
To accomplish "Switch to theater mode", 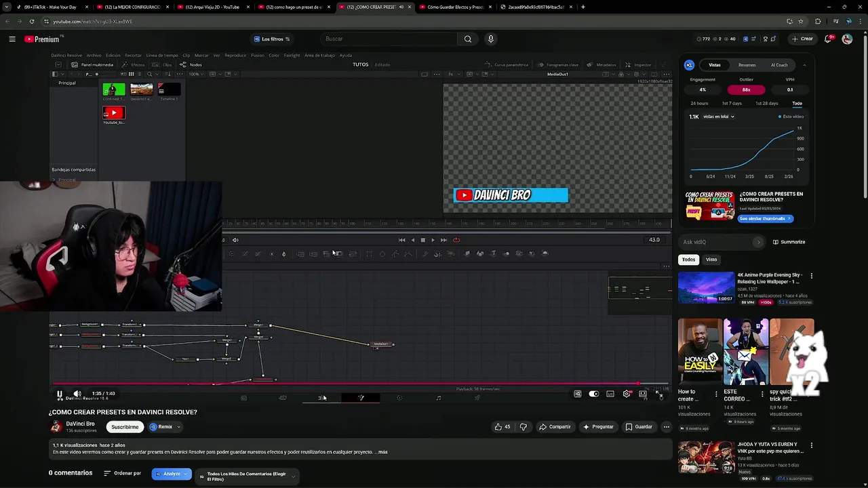I will click(x=643, y=394).
